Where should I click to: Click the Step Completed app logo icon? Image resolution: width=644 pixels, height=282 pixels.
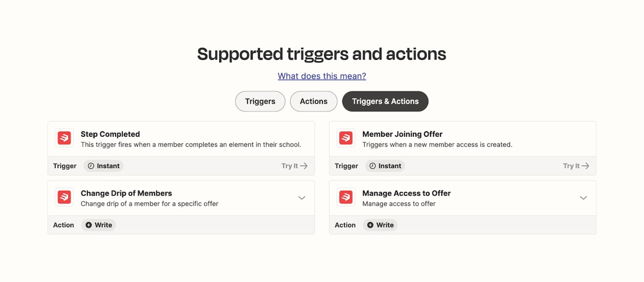click(x=64, y=138)
